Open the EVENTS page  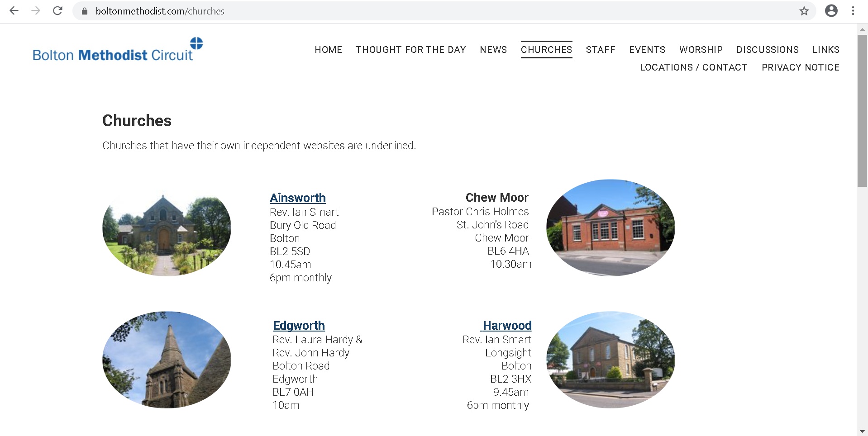point(647,50)
